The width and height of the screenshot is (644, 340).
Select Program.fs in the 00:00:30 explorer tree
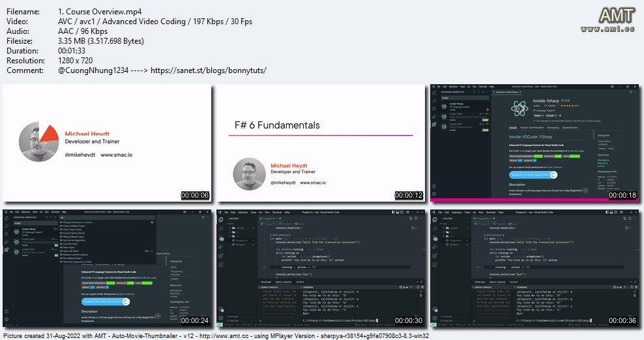pos(241,241)
